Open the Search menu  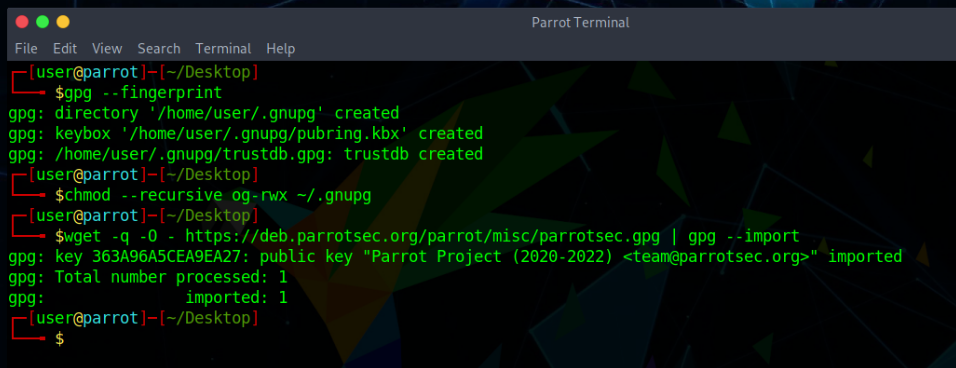tap(159, 49)
